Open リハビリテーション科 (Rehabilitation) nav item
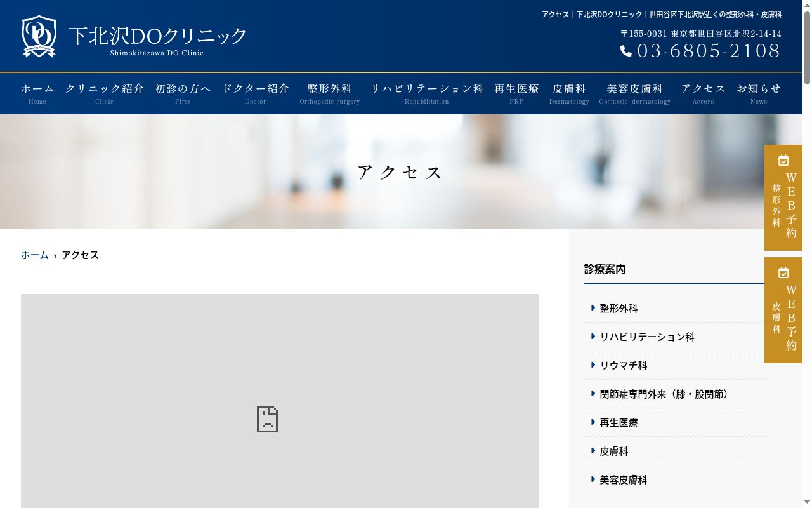Image resolution: width=812 pixels, height=508 pixels. point(427,93)
